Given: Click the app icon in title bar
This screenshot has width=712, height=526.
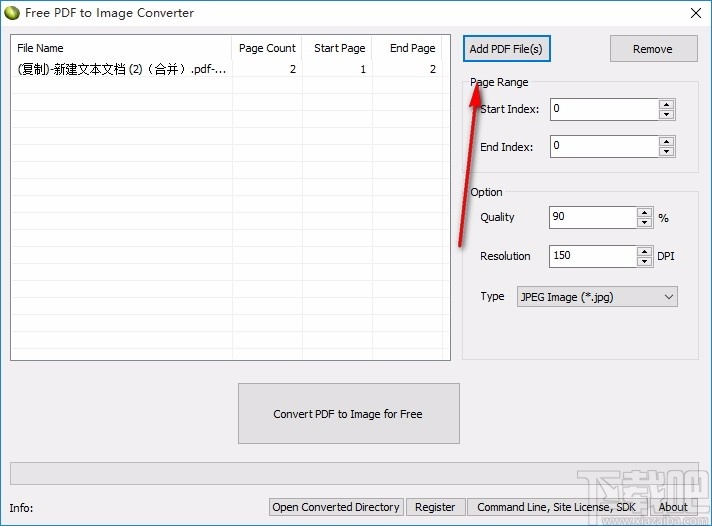Looking at the screenshot, I should [x=12, y=13].
